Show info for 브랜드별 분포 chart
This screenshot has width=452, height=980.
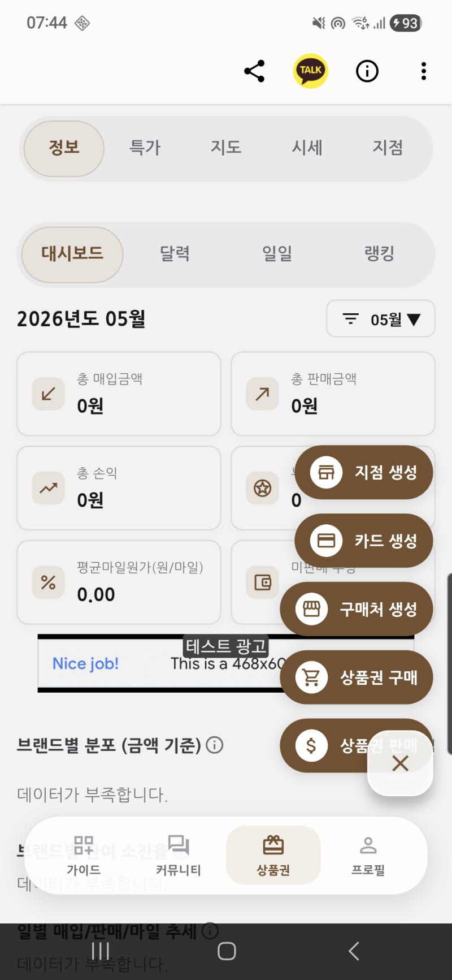[x=215, y=745]
